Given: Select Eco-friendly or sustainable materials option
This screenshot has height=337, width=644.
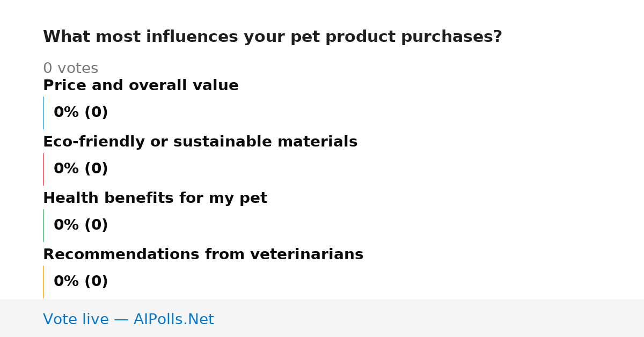Looking at the screenshot, I should pos(200,142).
